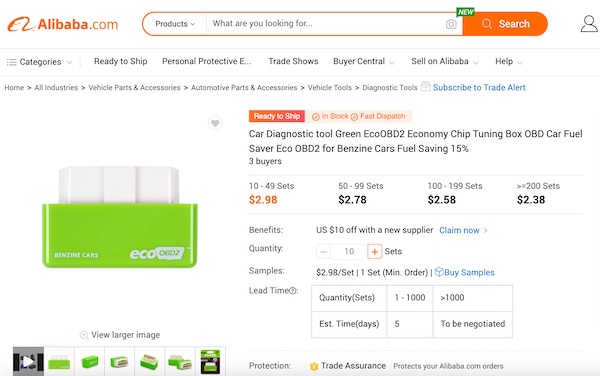Click the Claim now link
Screen dimensions: 600x376
[x=463, y=230]
